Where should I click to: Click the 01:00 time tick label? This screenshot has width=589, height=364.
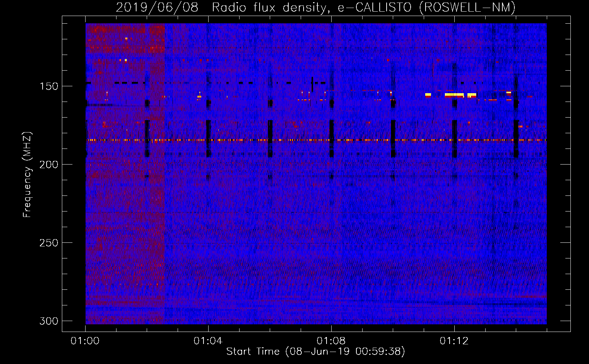(85, 341)
